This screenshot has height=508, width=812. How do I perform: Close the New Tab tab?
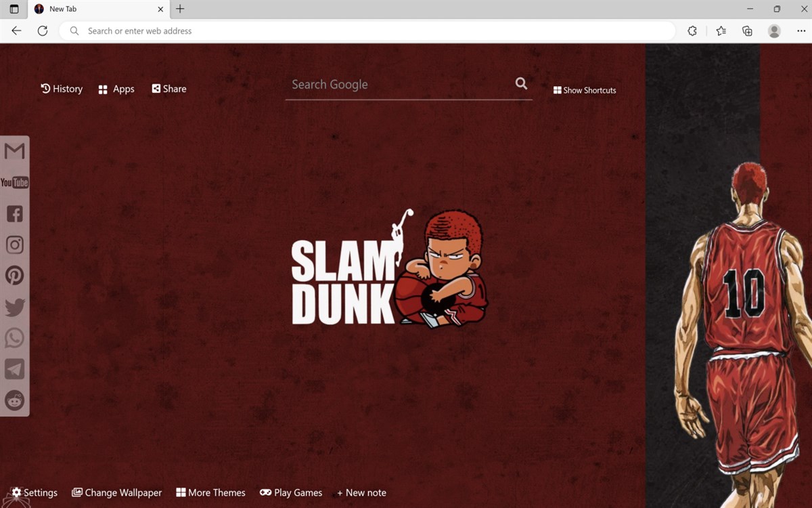coord(160,9)
